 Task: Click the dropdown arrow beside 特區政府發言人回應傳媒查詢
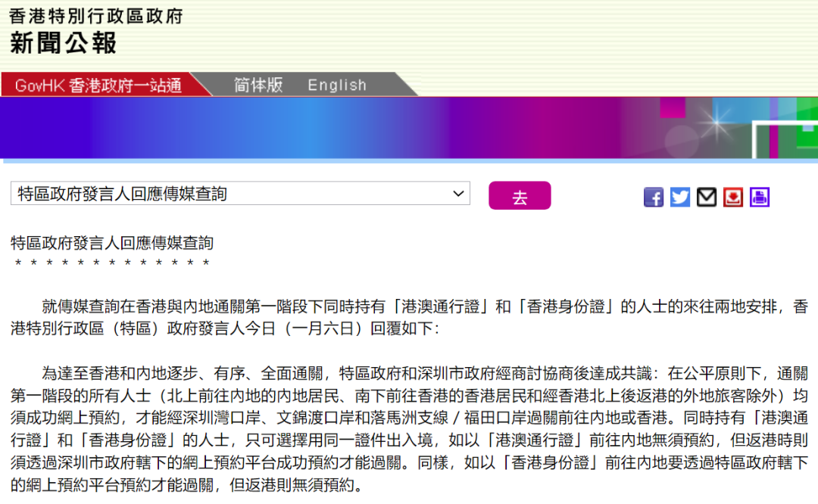(x=459, y=194)
